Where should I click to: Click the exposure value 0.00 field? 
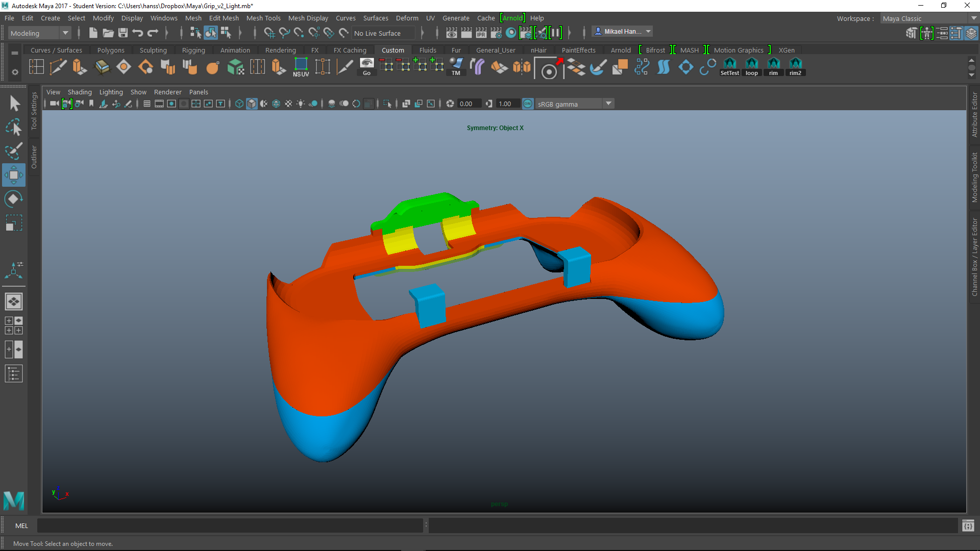click(470, 104)
